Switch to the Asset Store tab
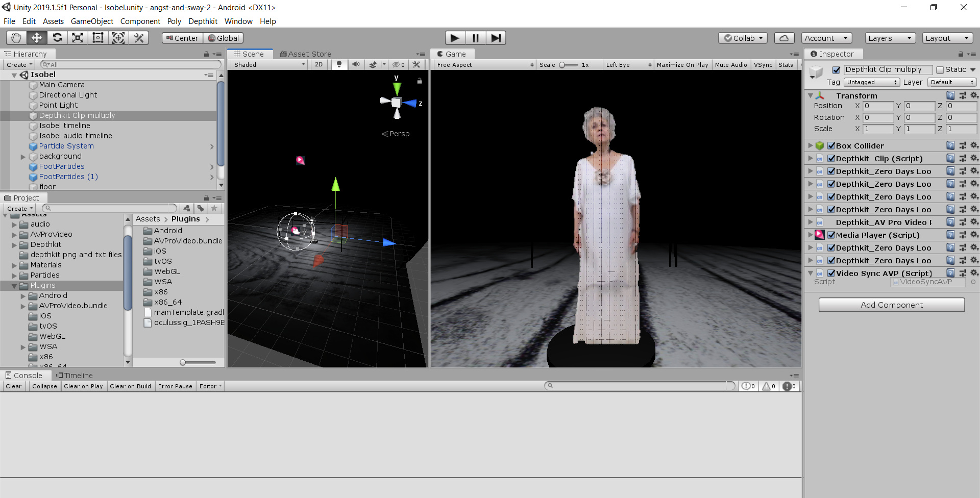The height and width of the screenshot is (498, 980). coord(305,54)
